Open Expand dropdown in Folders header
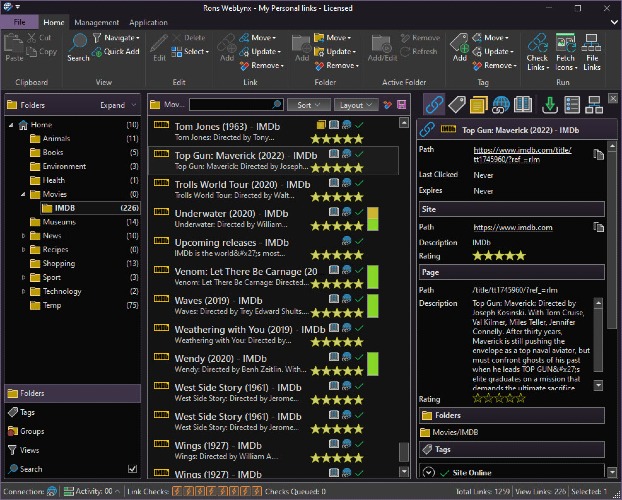This screenshot has height=500, width=622. point(118,105)
